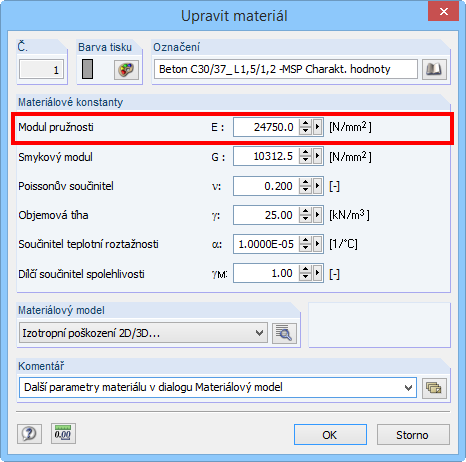The width and height of the screenshot is (466, 462).
Task: Click the Objemová tíha label
Action: pyautogui.click(x=53, y=215)
